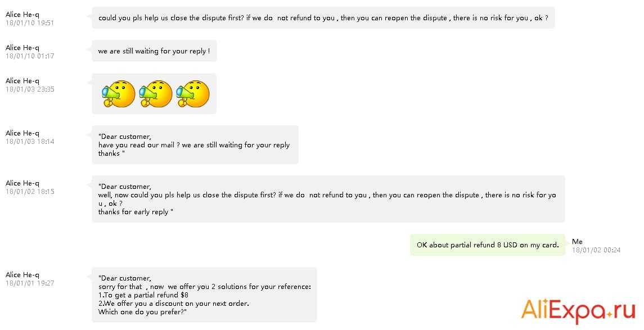Click Alice He-q name above 18/01/10 01:17
Image resolution: width=644 pixels, height=330 pixels.
pos(22,48)
